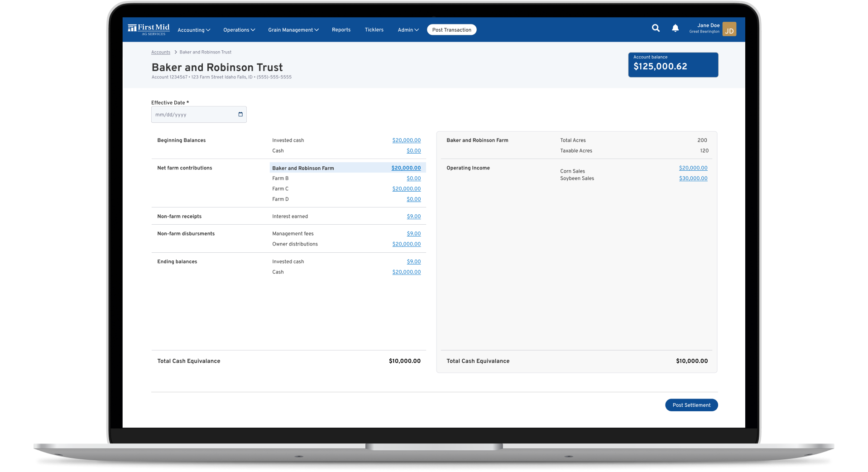This screenshot has height=472, width=868.
Task: Open the Interest earned $9.00 link
Action: pyautogui.click(x=413, y=216)
